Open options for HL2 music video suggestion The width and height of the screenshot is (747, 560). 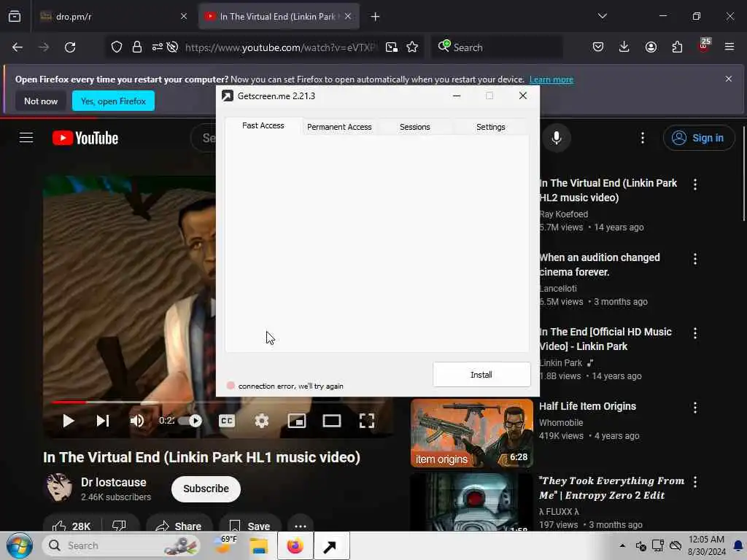[x=695, y=184]
